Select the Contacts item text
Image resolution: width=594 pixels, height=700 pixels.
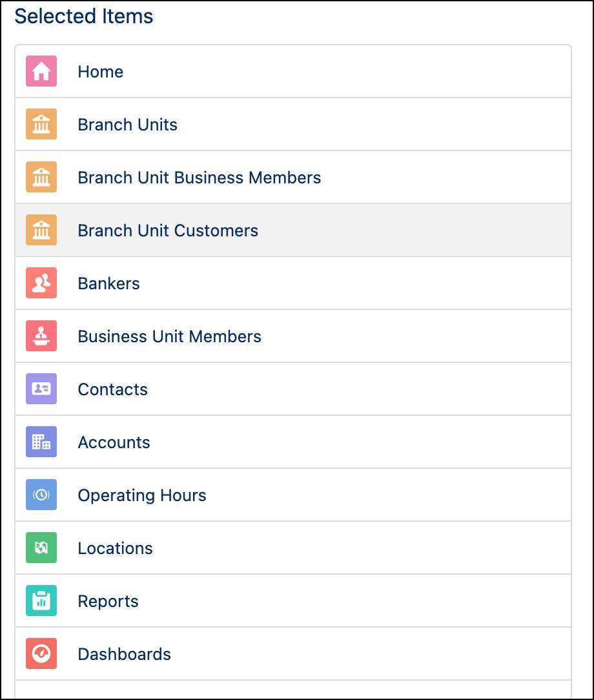(x=112, y=389)
